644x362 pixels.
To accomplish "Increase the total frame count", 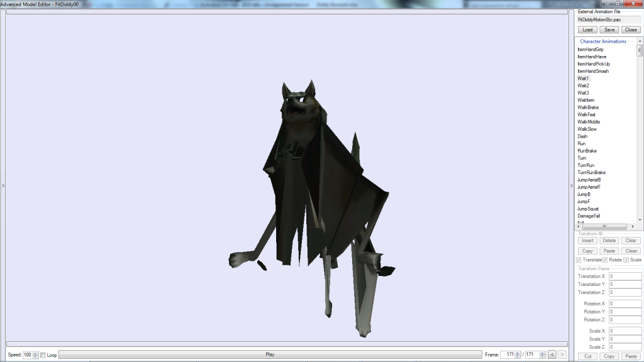I will pyautogui.click(x=543, y=353).
